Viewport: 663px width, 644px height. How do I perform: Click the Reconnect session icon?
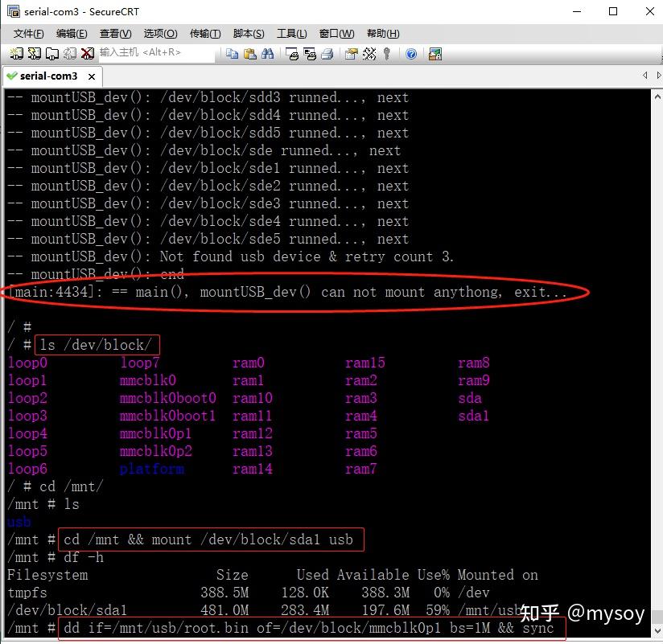pyautogui.click(x=70, y=53)
